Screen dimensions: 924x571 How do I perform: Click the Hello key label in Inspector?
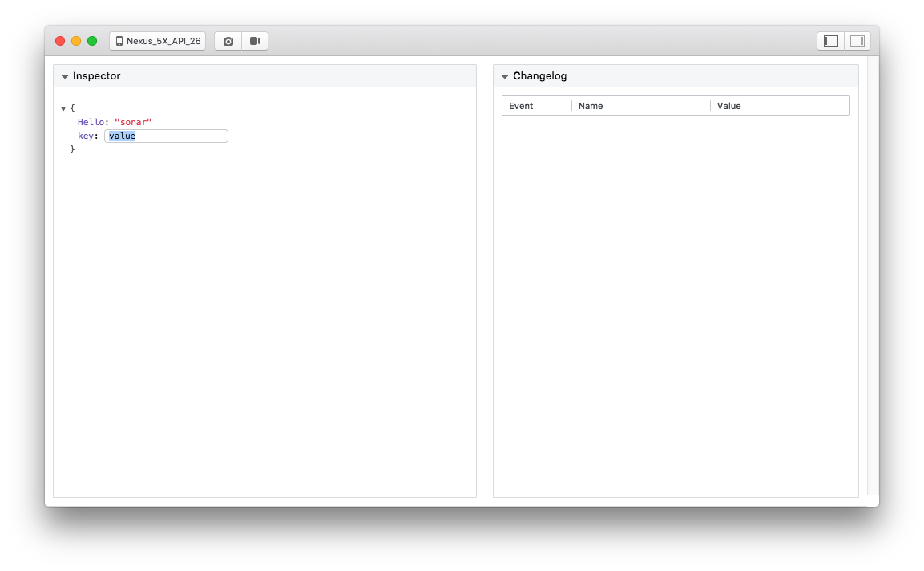91,122
